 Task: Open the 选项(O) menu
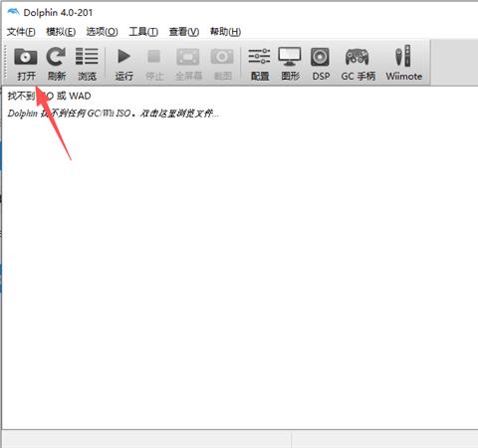click(103, 32)
